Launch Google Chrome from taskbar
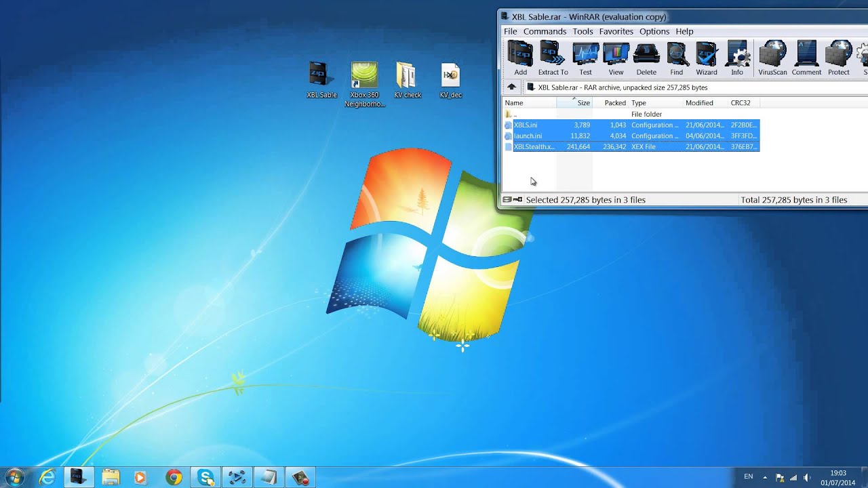 [174, 477]
